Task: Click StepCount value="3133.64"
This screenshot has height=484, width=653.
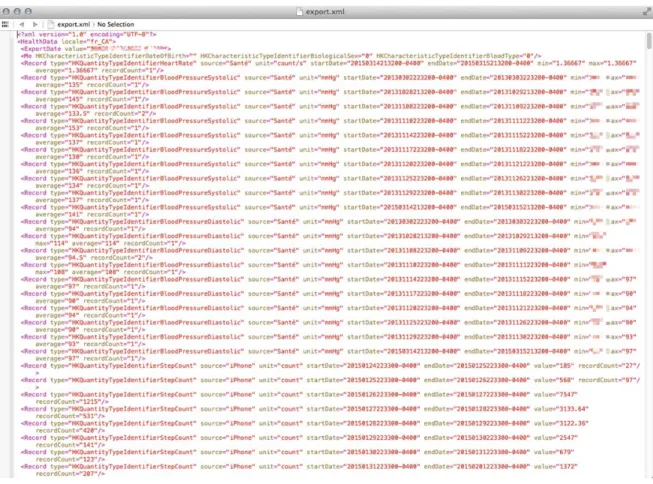Action: coord(561,409)
